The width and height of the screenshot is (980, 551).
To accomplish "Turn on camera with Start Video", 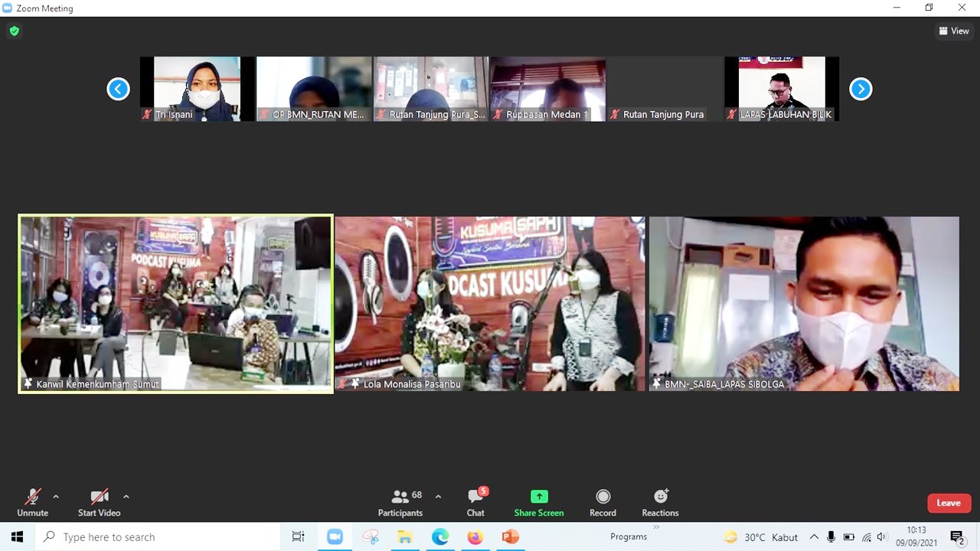I will [x=99, y=502].
